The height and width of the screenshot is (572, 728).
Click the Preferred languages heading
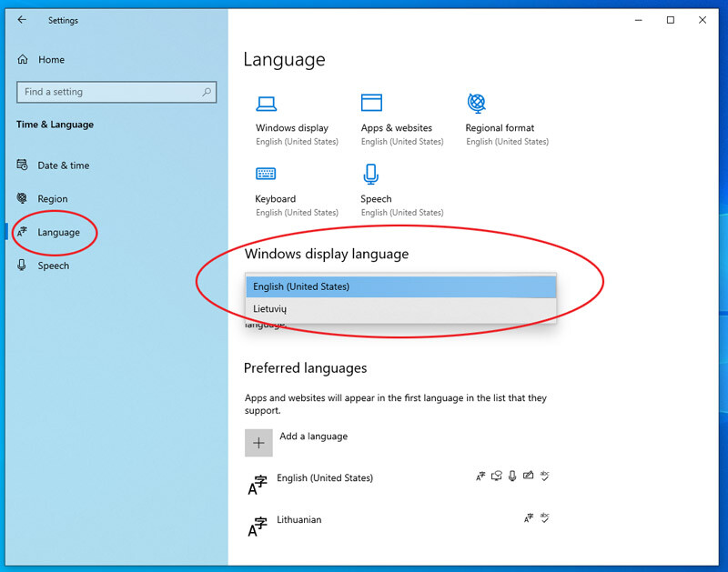(306, 368)
